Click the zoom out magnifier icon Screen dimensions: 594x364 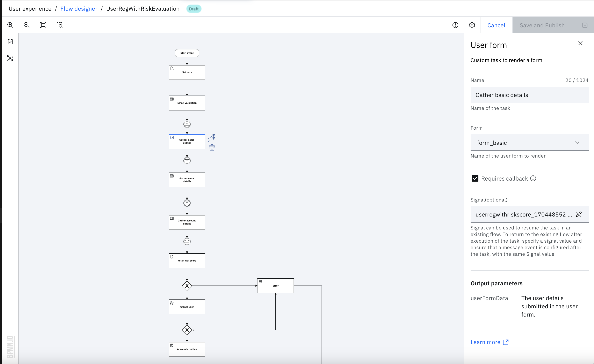[27, 25]
